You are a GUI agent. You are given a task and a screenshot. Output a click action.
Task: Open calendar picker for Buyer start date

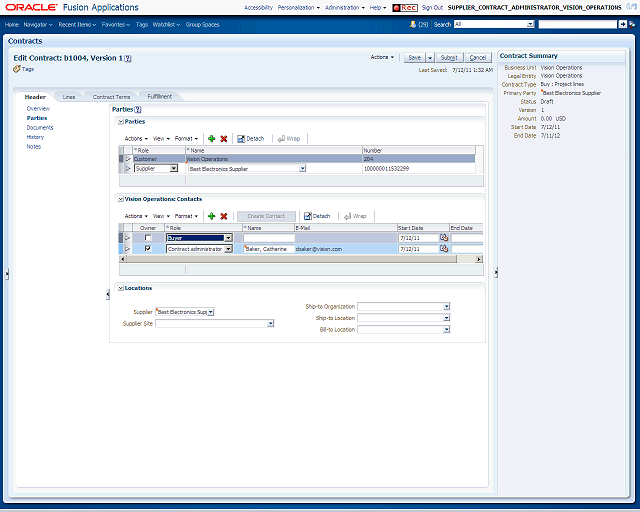point(444,237)
